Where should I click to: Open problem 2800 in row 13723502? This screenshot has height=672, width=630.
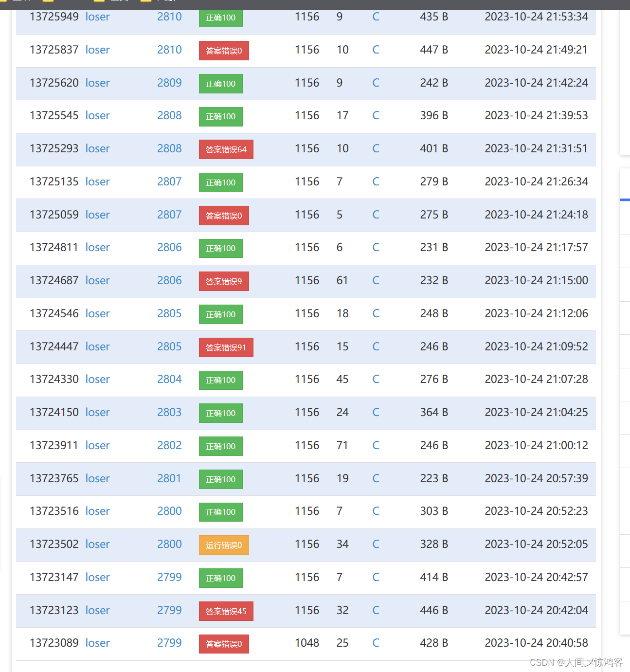pos(169,544)
